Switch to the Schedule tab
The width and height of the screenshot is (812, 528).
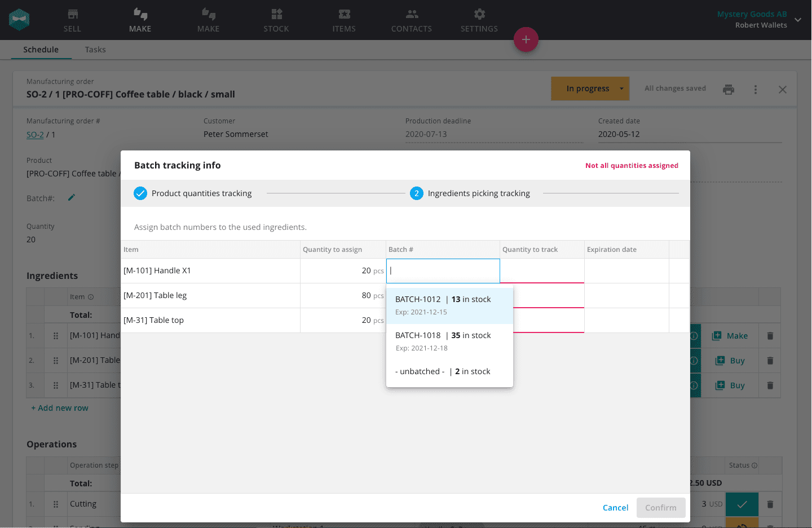(x=41, y=50)
